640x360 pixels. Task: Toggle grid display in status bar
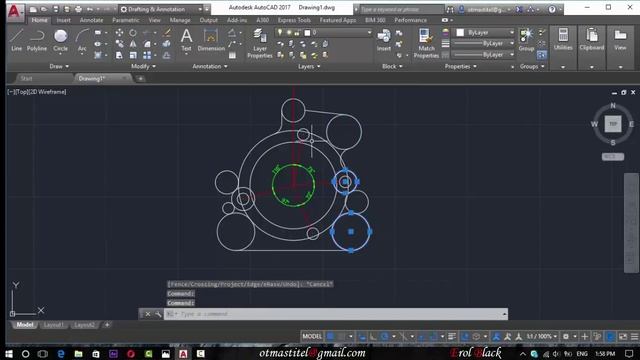click(330, 336)
